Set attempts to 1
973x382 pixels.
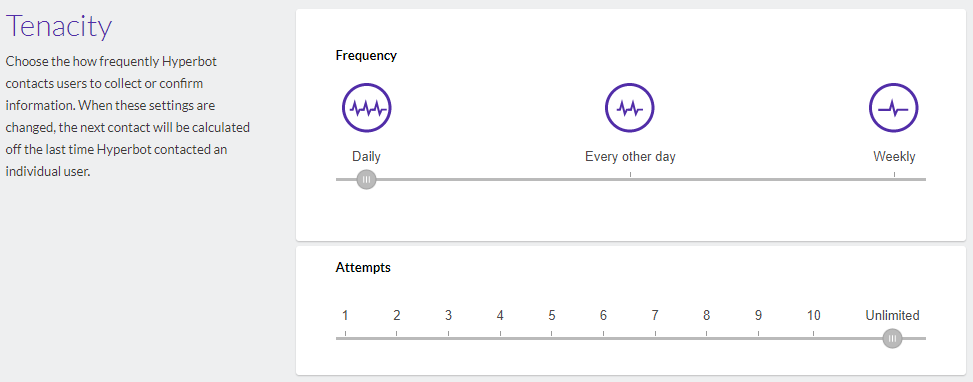pyautogui.click(x=345, y=315)
